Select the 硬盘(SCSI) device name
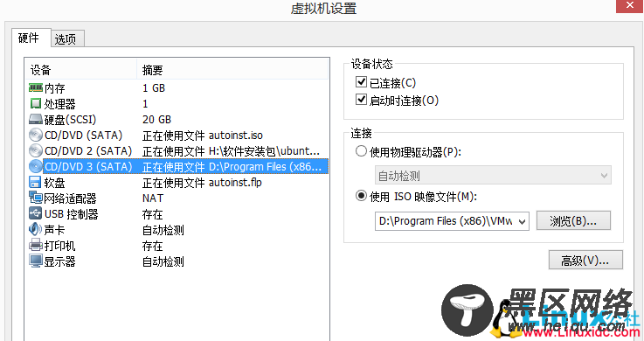 pyautogui.click(x=70, y=120)
